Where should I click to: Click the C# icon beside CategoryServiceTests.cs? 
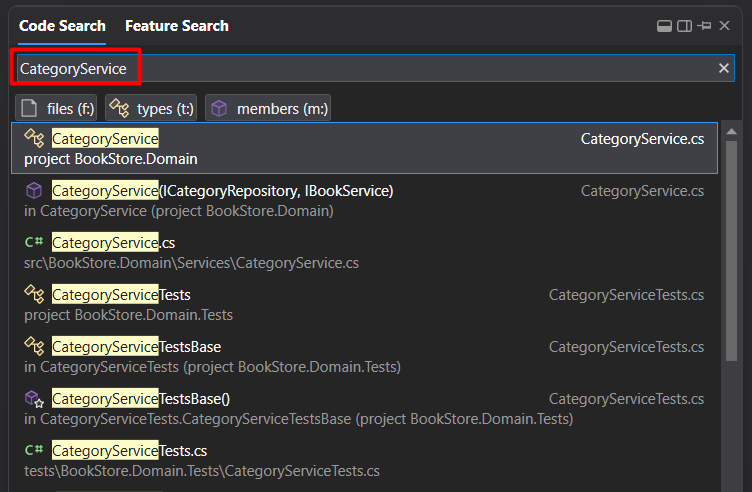34,450
